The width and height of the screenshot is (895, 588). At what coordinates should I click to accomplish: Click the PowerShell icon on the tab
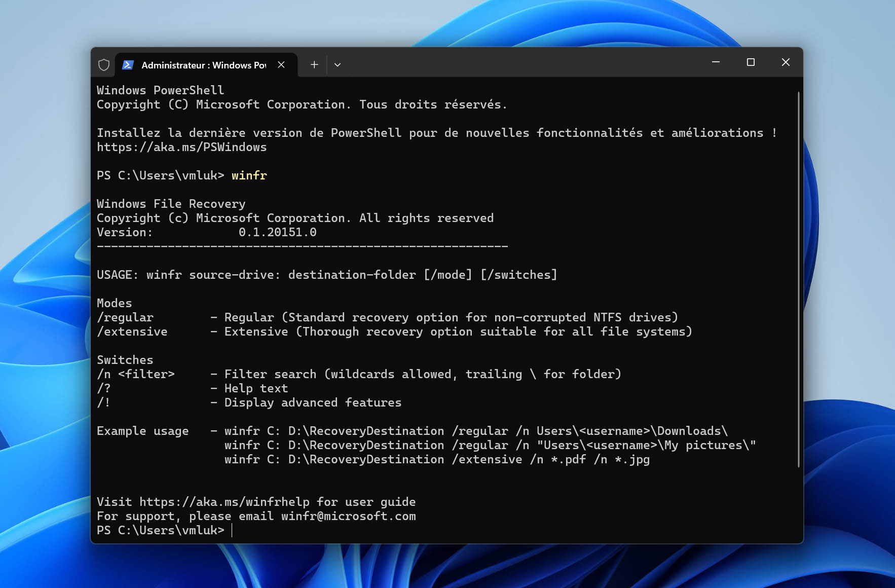[128, 65]
